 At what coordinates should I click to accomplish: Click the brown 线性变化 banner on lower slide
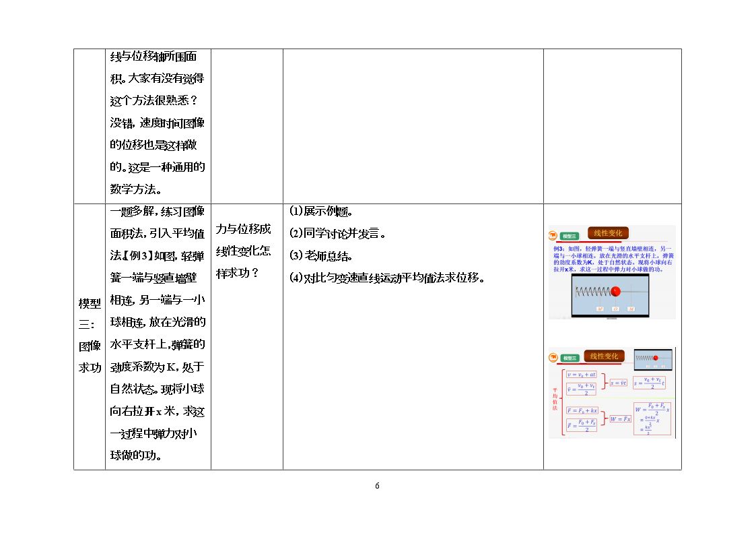[604, 356]
